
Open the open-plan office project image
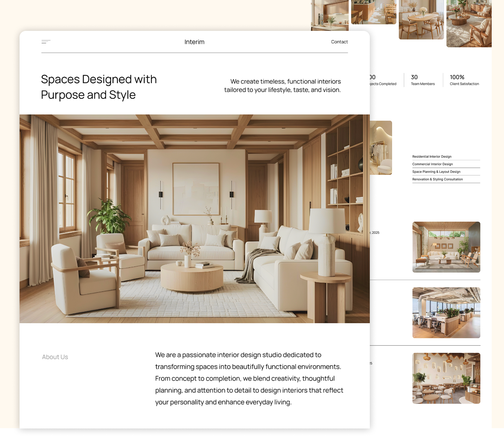click(446, 312)
